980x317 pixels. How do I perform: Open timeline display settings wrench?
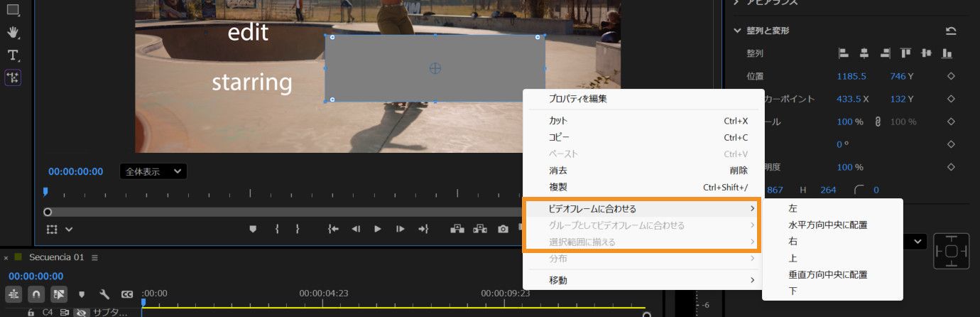[x=104, y=294]
